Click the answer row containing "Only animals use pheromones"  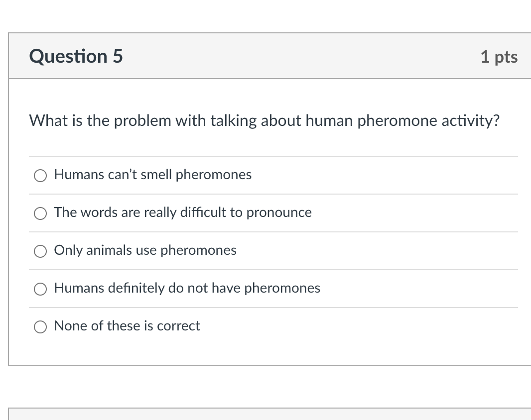(269, 250)
